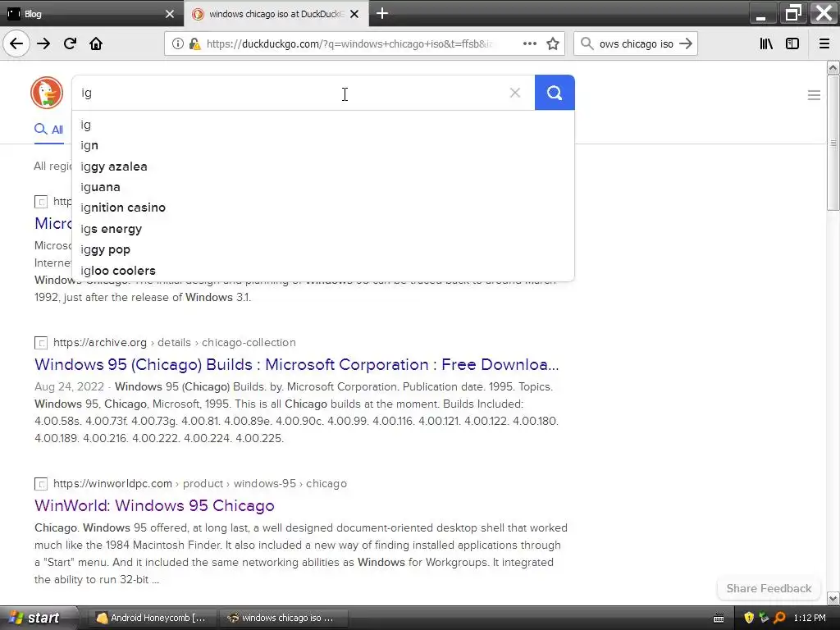This screenshot has width=840, height=630.
Task: Reload the current page
Action: (x=70, y=44)
